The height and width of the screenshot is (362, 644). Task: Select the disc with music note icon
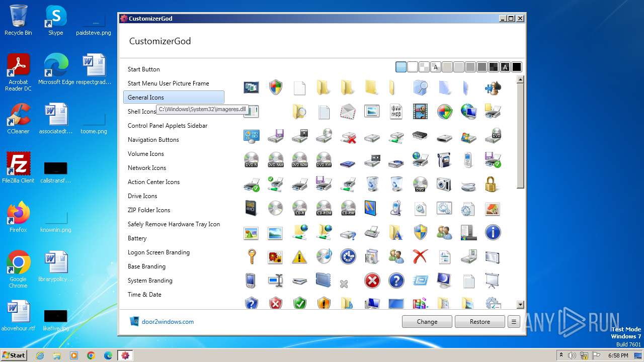pyautogui.click(x=324, y=256)
